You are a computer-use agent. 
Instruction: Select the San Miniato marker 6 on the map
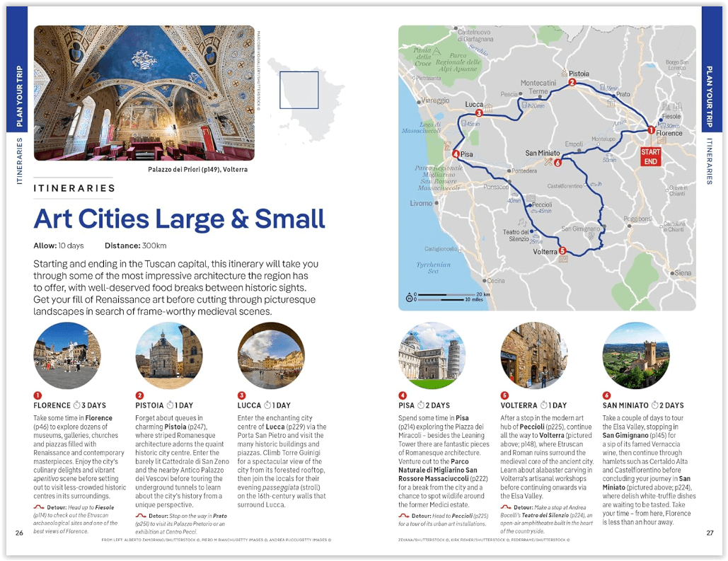pos(557,163)
